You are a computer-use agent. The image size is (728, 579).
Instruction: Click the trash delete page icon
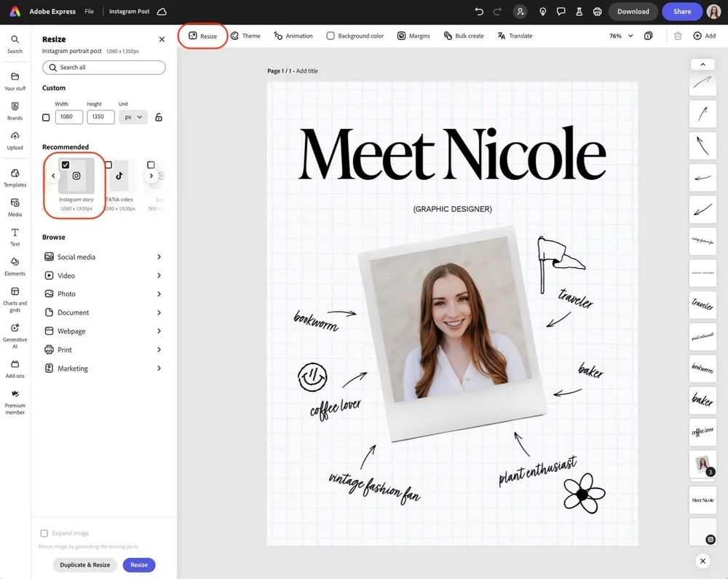pos(678,36)
